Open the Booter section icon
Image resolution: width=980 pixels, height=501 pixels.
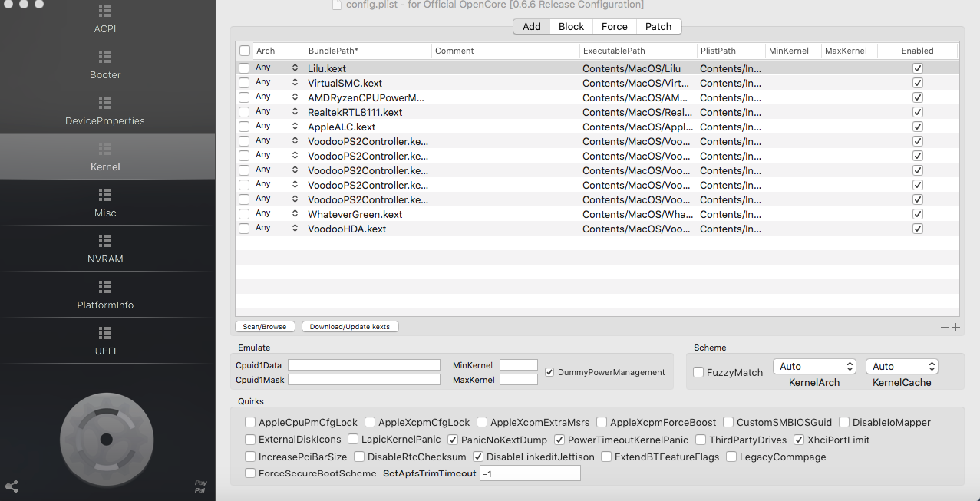click(105, 58)
